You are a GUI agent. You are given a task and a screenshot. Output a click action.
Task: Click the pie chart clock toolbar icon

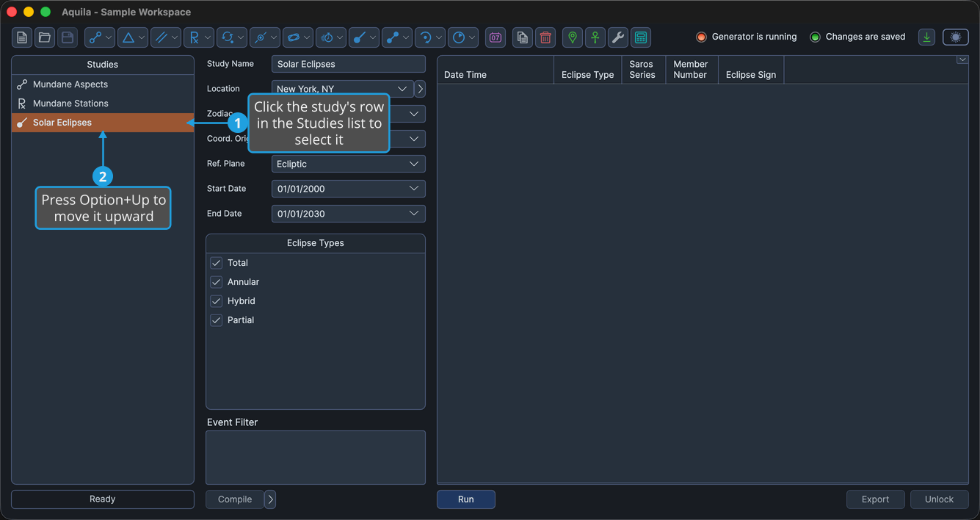(463, 37)
